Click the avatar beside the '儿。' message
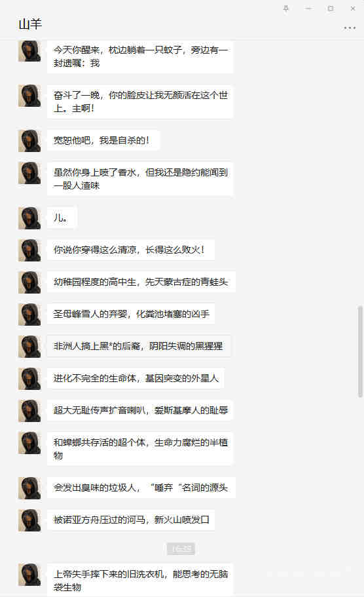This screenshot has height=597, width=364. 29,218
